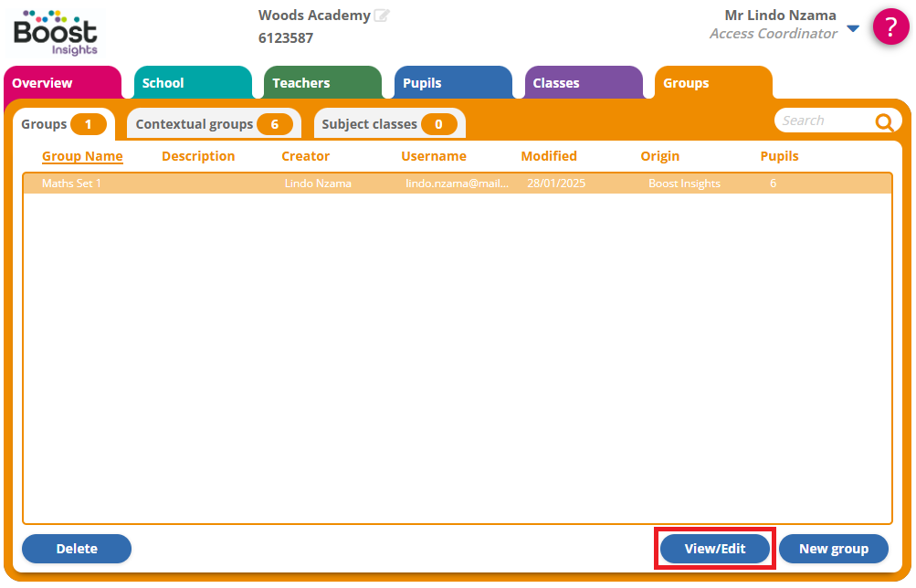The image size is (916, 588).
Task: Click the Boost Insights logo
Action: point(55,32)
